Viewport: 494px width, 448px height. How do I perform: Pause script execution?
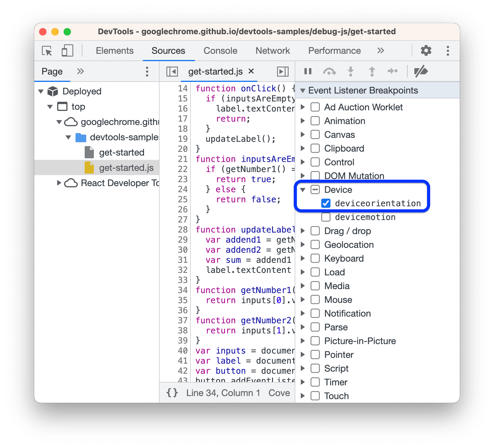point(308,71)
